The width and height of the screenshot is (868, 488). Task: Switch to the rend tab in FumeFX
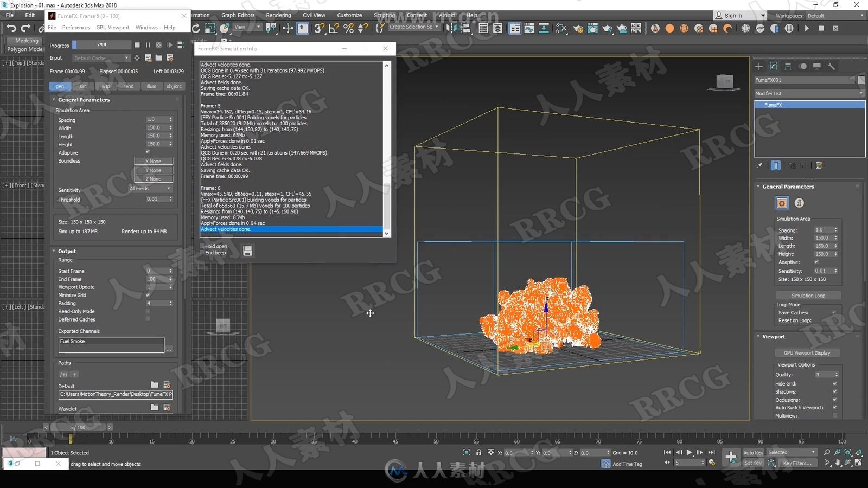click(128, 86)
